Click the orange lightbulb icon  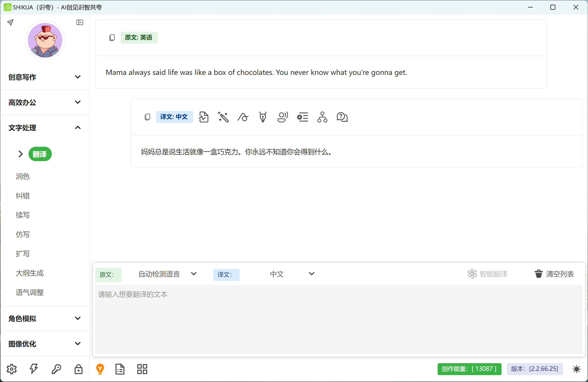click(100, 369)
